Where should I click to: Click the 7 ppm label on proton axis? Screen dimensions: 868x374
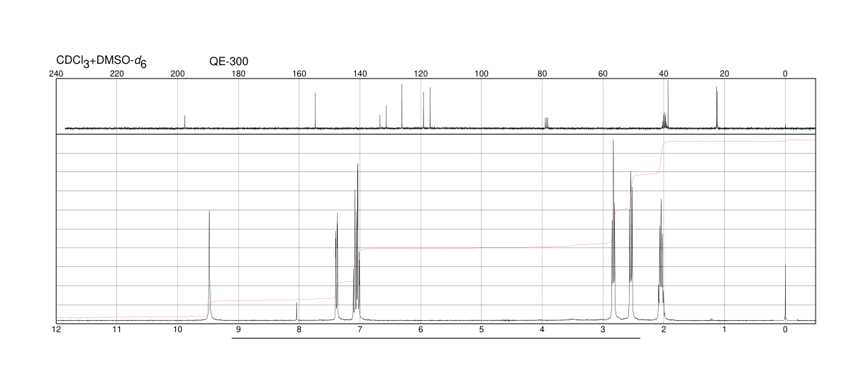point(360,329)
